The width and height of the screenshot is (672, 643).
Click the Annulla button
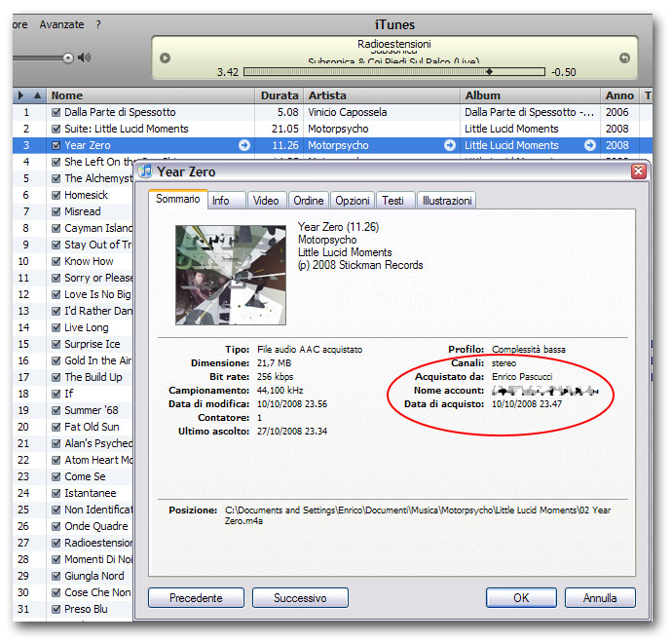599,597
